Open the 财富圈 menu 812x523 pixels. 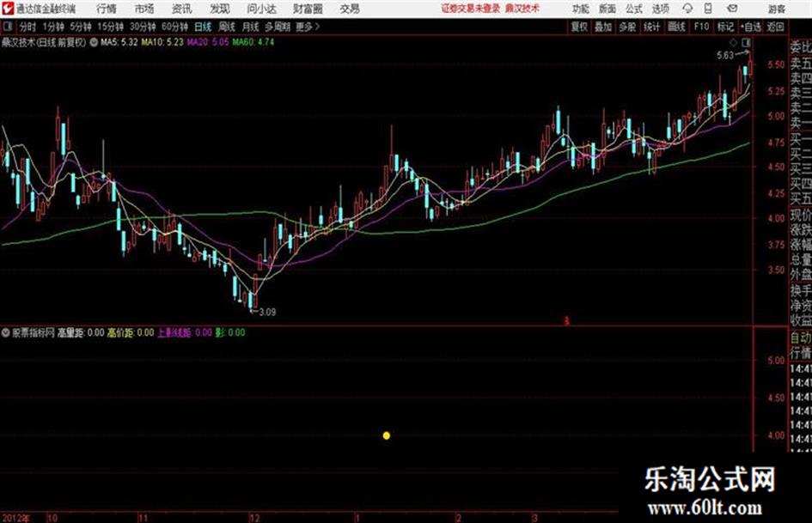(308, 9)
